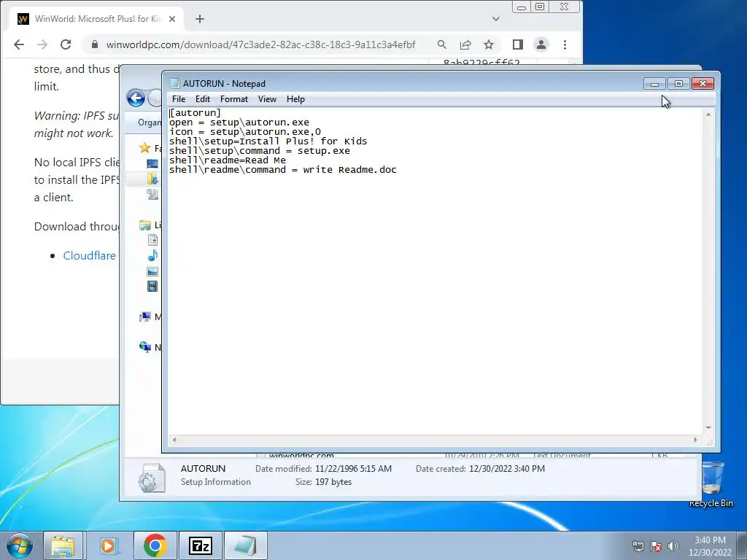
Task: Click Notepad horizontal scrollbar right arrow
Action: coord(696,440)
